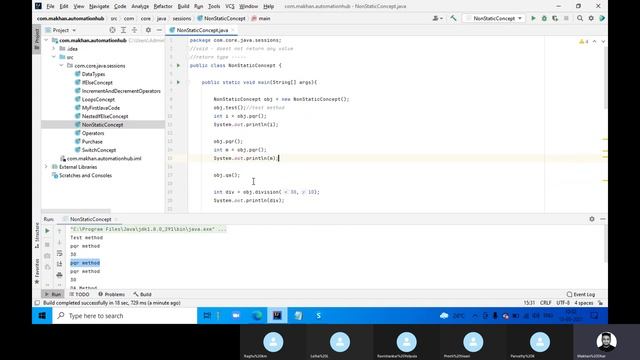
Task: Select Scratches and Consoles
Action: point(85,176)
